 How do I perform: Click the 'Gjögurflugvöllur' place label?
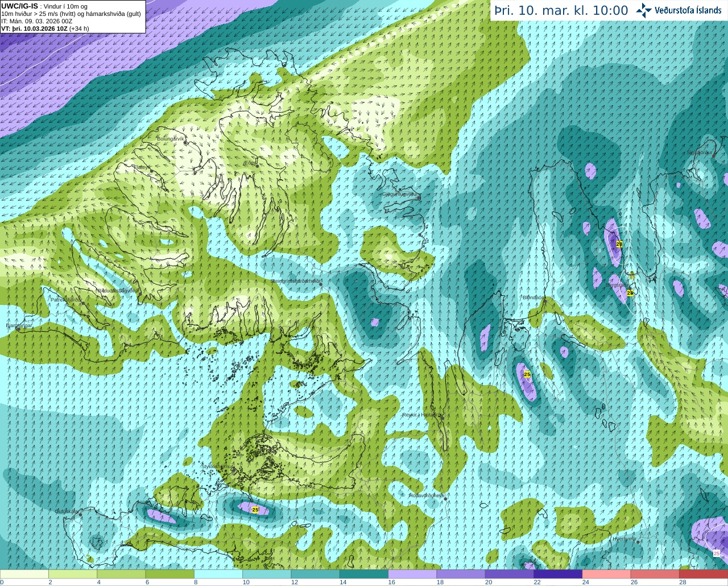(400, 194)
